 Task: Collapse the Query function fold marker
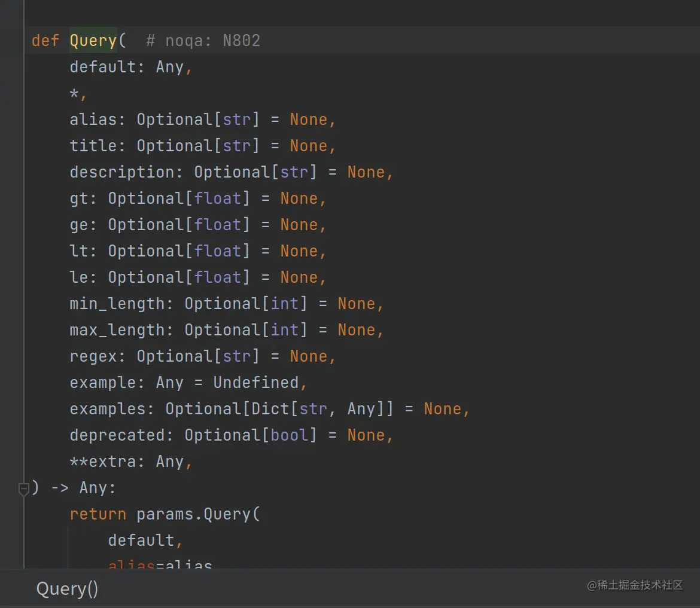[x=24, y=489]
